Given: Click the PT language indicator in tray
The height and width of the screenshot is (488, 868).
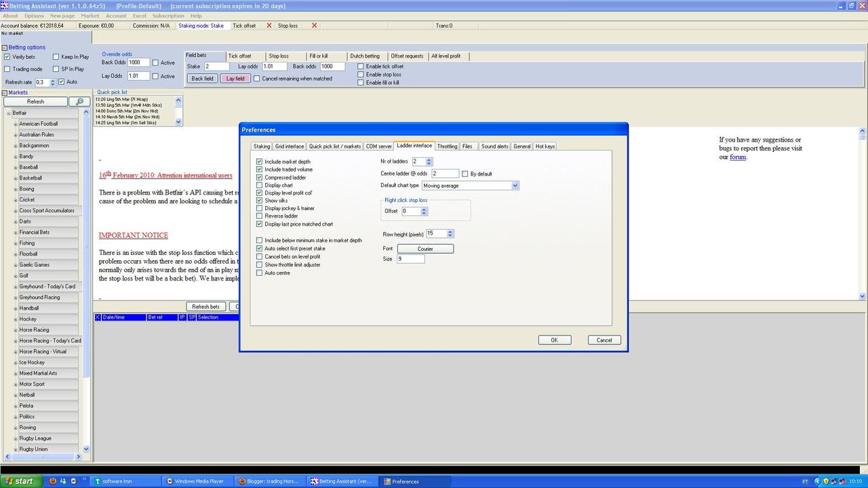Looking at the screenshot, I should coord(805,482).
